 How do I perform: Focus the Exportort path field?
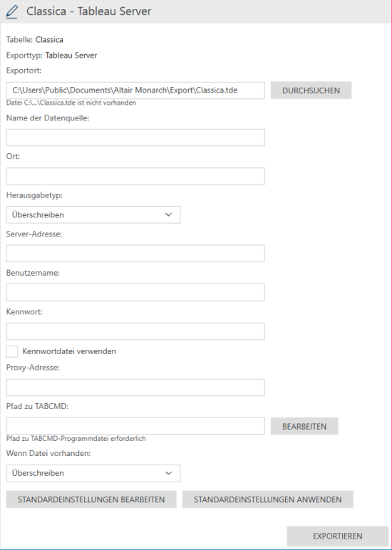pyautogui.click(x=135, y=90)
